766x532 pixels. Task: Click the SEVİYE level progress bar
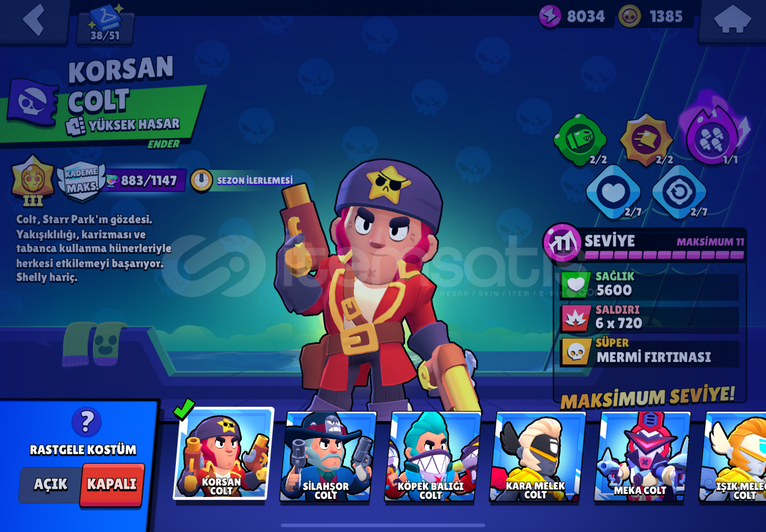[x=664, y=255]
